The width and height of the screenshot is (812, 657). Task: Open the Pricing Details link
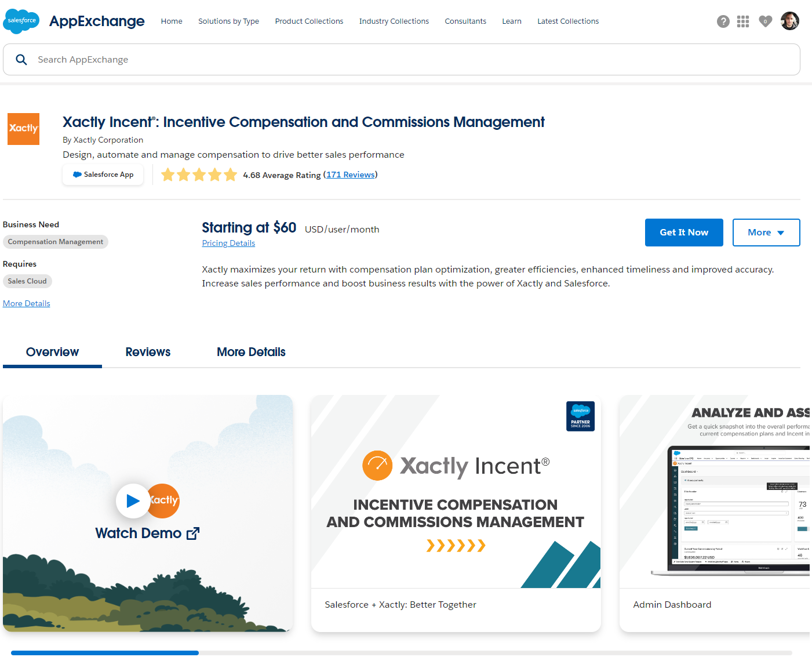click(x=228, y=242)
